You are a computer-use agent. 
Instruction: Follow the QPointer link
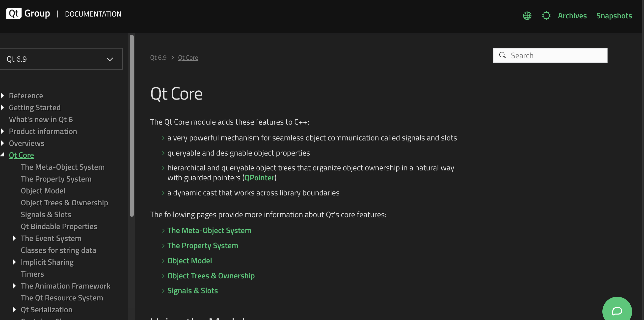(x=259, y=178)
